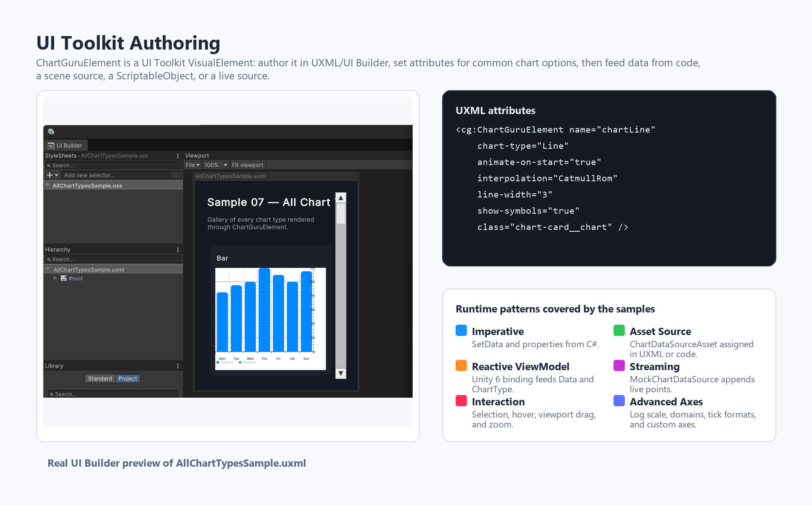Click the class="chart-card__chart" code line

[553, 227]
